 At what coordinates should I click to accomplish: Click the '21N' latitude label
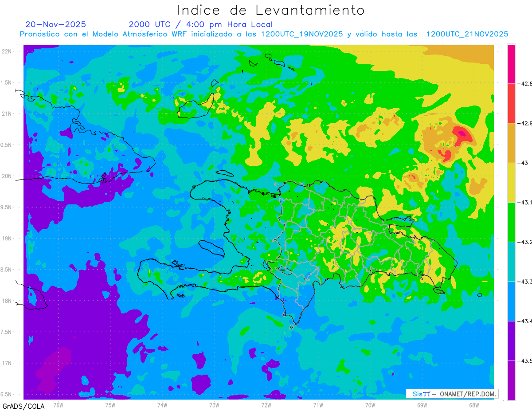(x=8, y=114)
